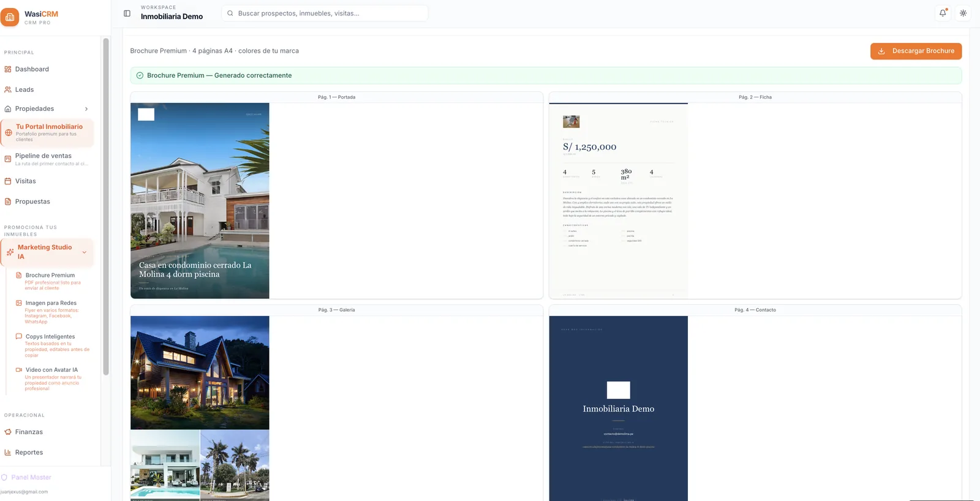Click the Marketing Studio IA sparkle icon
The image size is (980, 501).
pyautogui.click(x=10, y=252)
